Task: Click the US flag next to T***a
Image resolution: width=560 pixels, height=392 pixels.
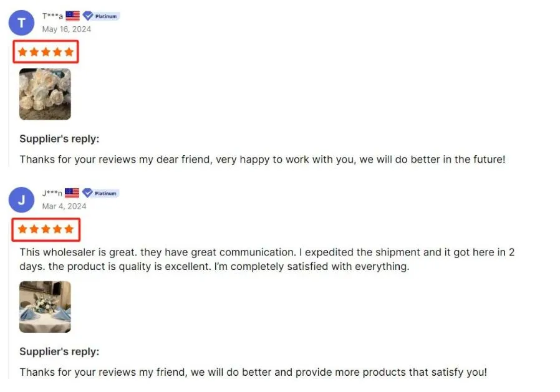Action: click(x=72, y=16)
